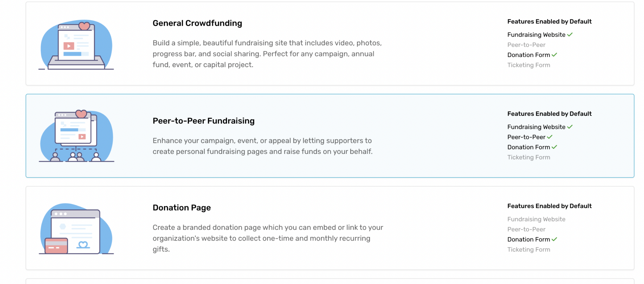Click the Peer-to-Peer Fundraising heading

pos(203,121)
